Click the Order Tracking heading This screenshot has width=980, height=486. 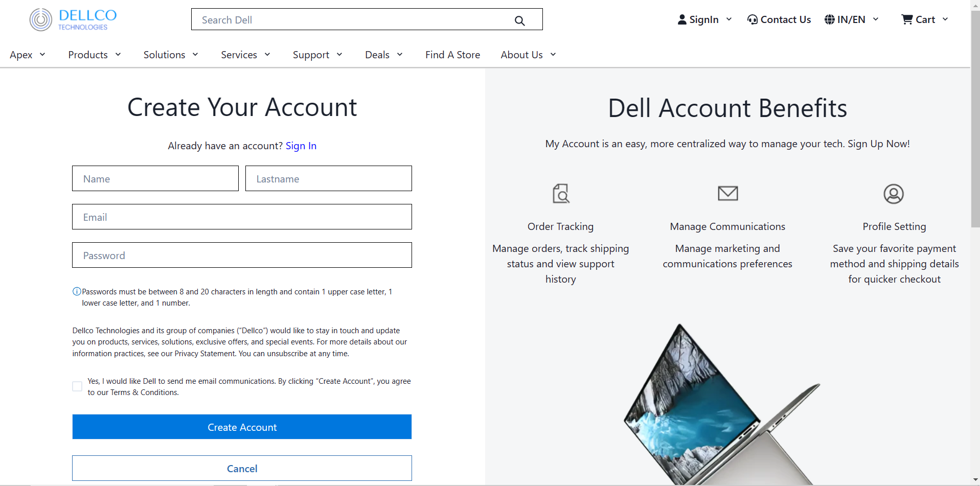(x=561, y=226)
